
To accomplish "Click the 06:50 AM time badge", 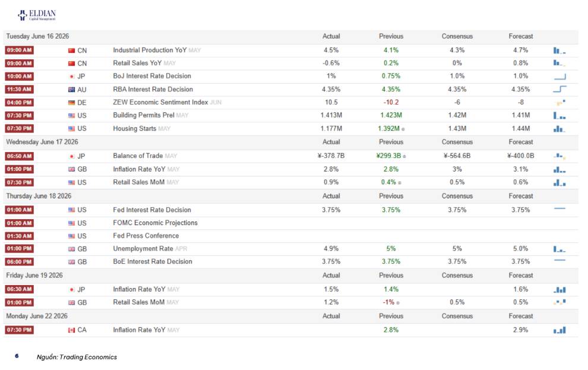I will (x=19, y=156).
